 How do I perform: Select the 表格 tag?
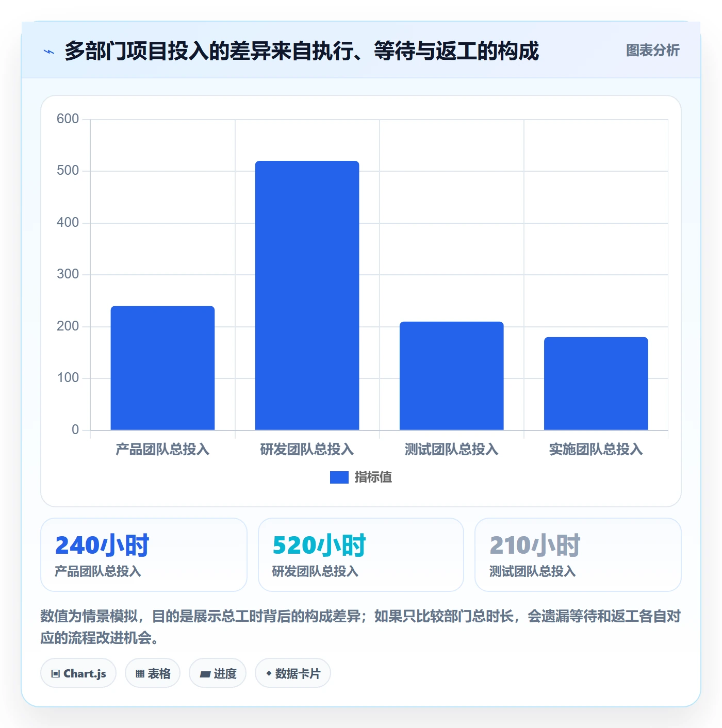click(153, 673)
